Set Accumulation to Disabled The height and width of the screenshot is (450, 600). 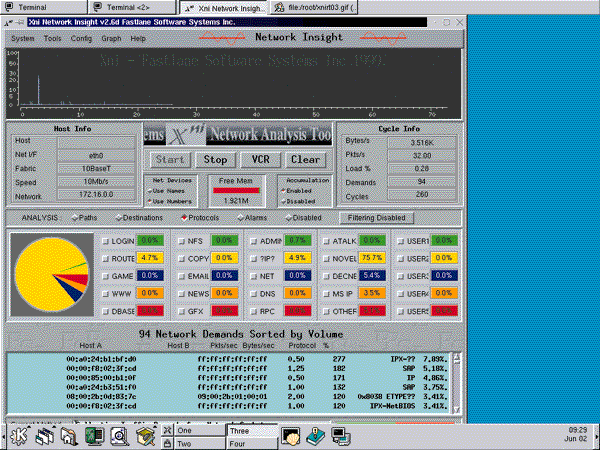283,199
